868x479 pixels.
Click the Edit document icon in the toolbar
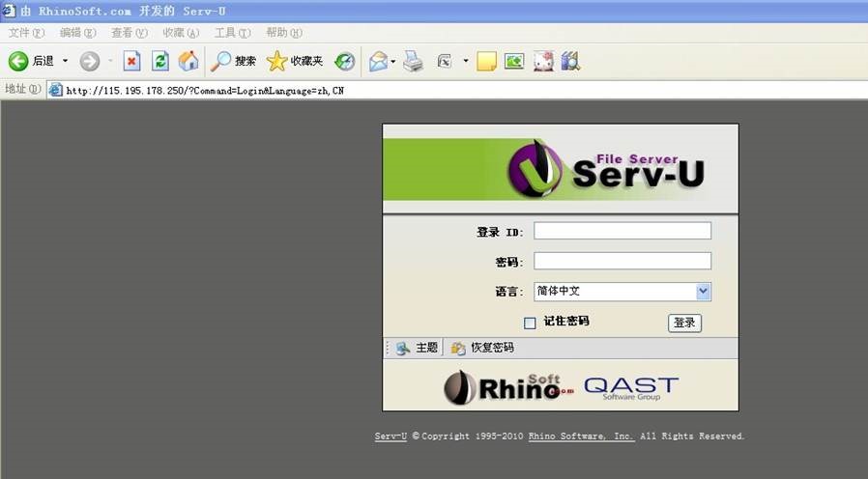445,62
